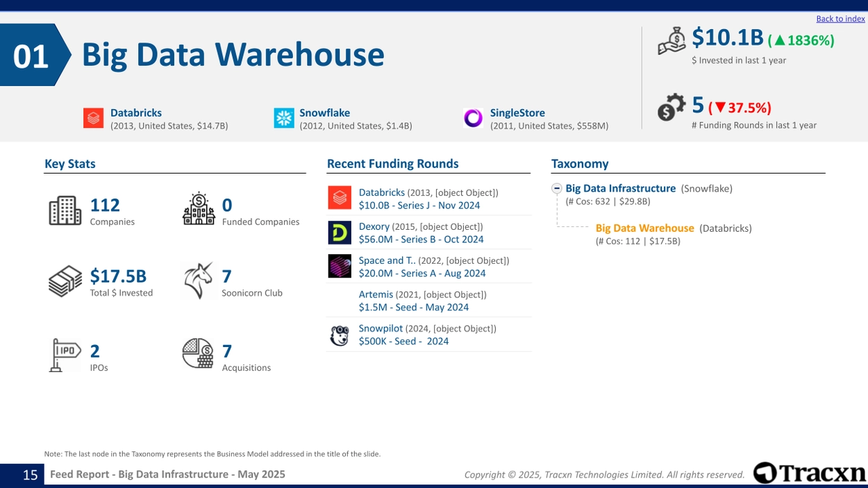
Task: Select Big Data Warehouse taxonomy node
Action: tap(645, 228)
